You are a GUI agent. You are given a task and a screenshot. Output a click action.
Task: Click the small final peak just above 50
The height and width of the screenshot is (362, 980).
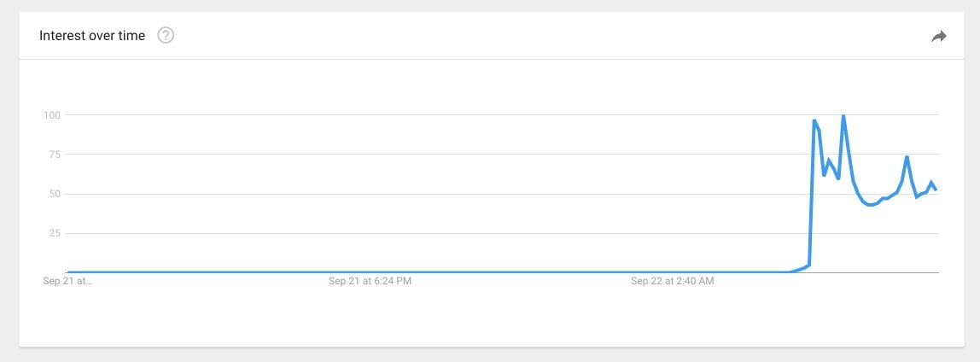tap(931, 182)
